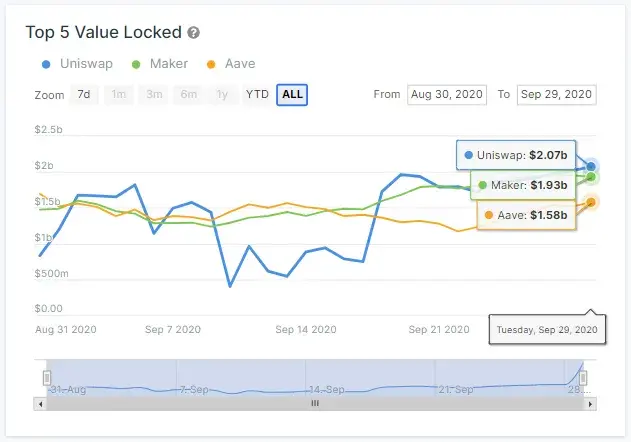Select the 7d zoom range
The height and width of the screenshot is (442, 631).
83,95
